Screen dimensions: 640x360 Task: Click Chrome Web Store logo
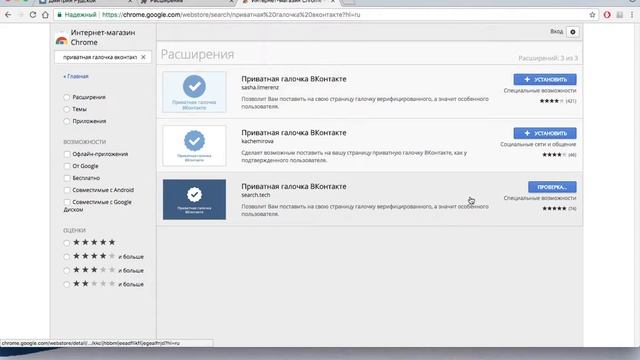point(62,40)
